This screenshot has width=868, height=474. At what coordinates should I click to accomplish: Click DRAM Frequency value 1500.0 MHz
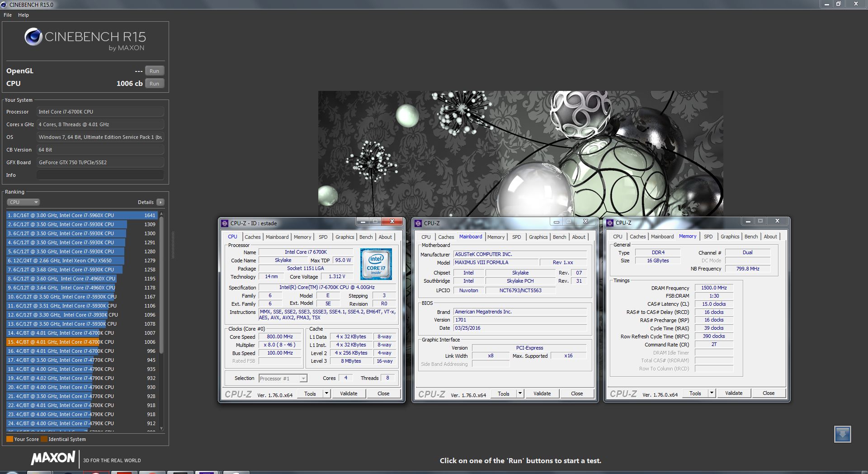point(714,288)
